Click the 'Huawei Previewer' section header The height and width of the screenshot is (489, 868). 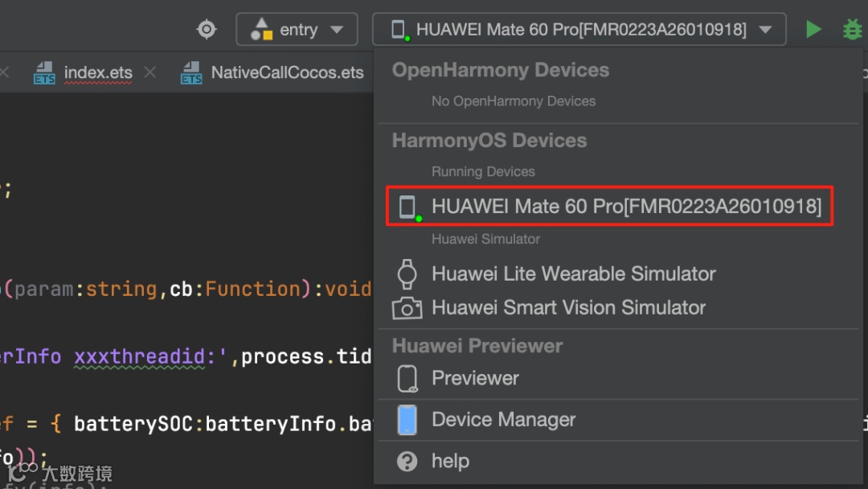[x=477, y=346]
